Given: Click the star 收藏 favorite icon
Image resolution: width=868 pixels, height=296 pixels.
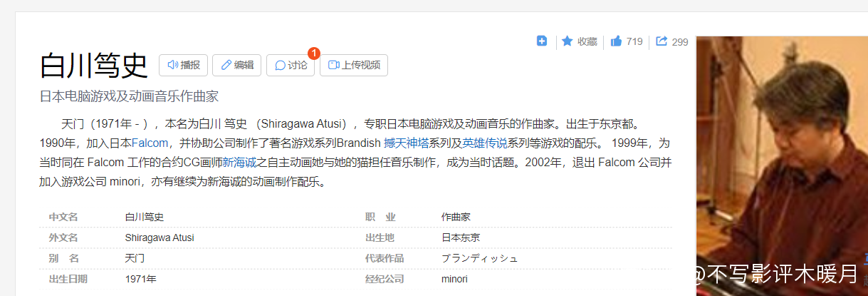Looking at the screenshot, I should (x=568, y=41).
